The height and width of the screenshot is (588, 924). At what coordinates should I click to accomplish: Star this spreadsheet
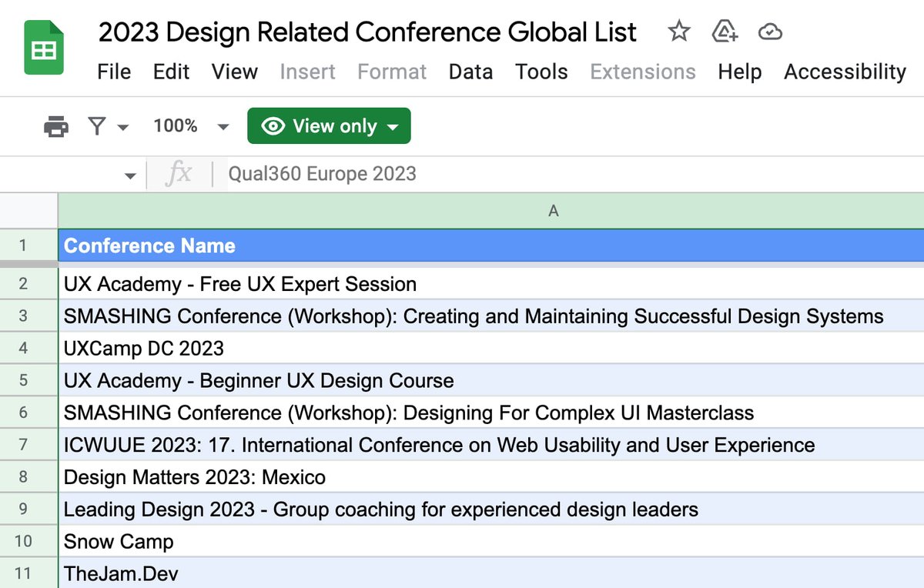point(678,32)
